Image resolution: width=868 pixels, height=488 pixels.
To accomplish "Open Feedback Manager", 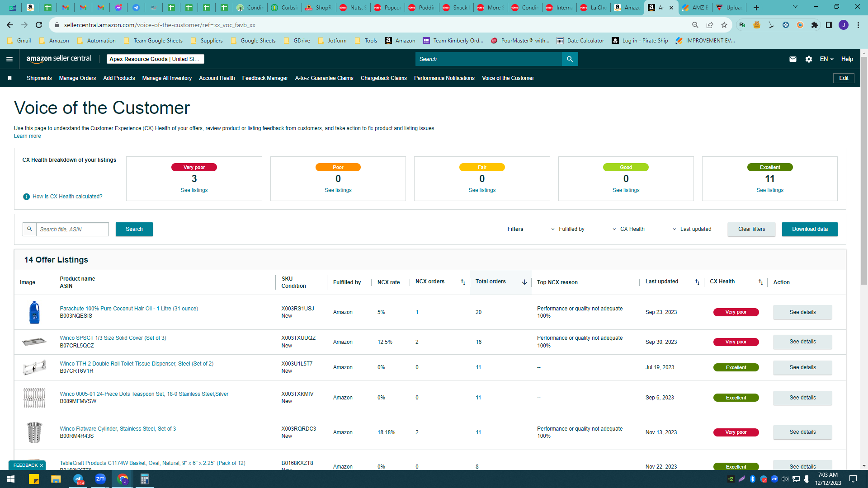I will tap(265, 78).
